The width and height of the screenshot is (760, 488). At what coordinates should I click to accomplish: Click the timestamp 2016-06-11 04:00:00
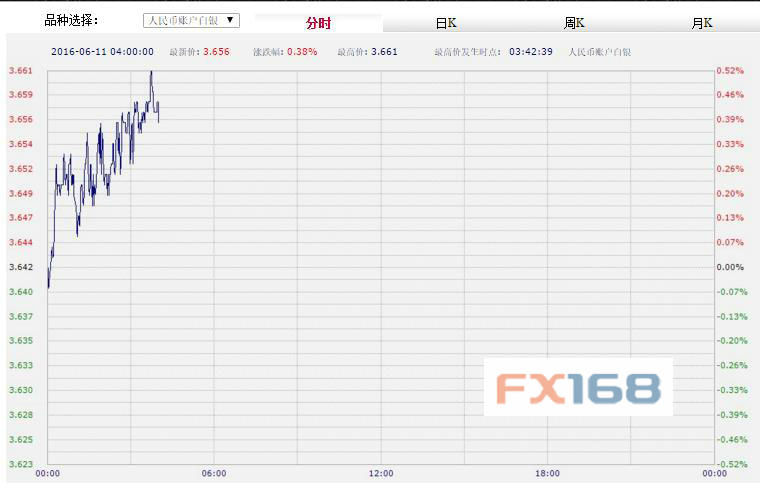(102, 52)
